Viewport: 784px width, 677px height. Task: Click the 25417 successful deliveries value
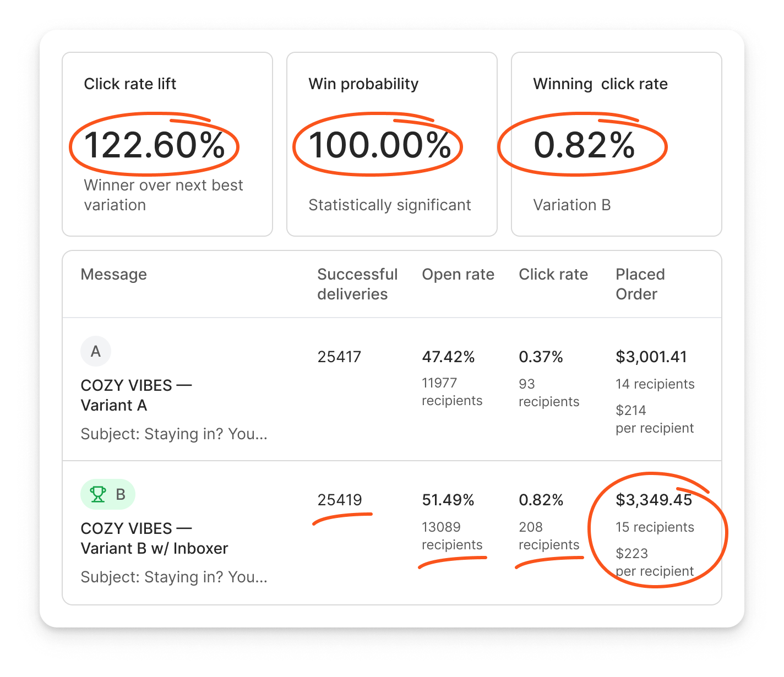pyautogui.click(x=339, y=357)
